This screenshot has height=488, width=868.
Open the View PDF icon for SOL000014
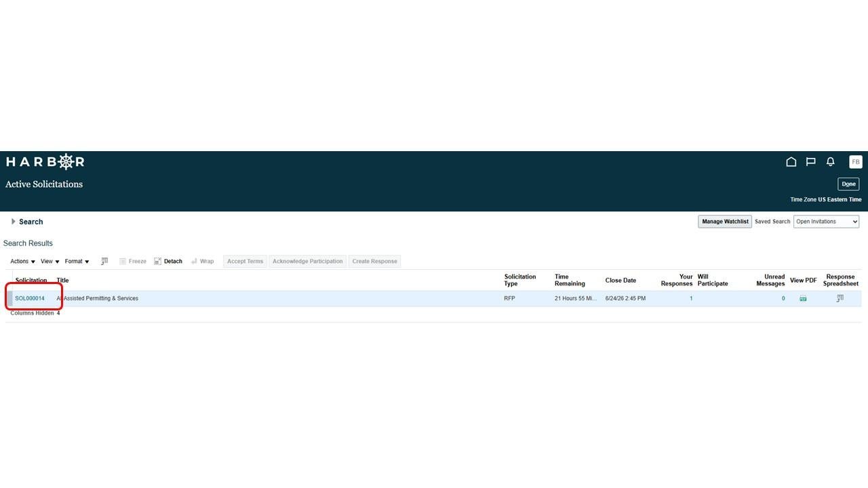803,298
